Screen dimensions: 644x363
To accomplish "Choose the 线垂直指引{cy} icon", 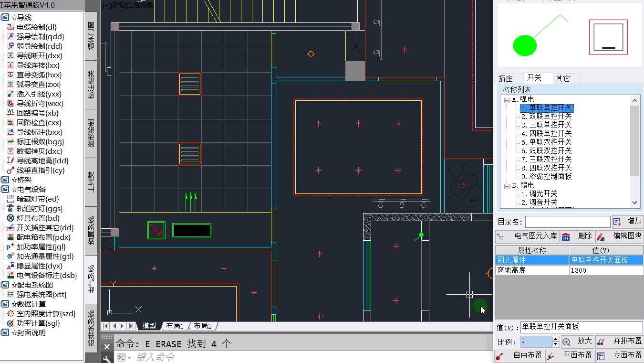I will 10,171.
